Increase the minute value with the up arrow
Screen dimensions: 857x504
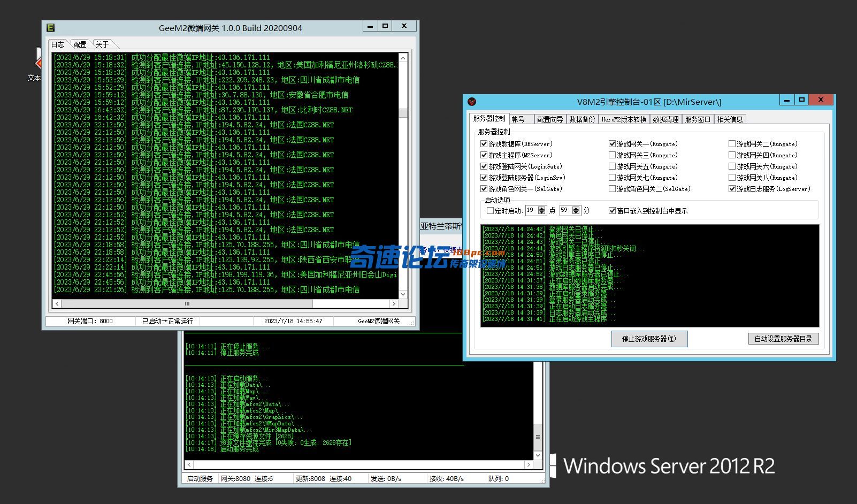click(x=576, y=208)
